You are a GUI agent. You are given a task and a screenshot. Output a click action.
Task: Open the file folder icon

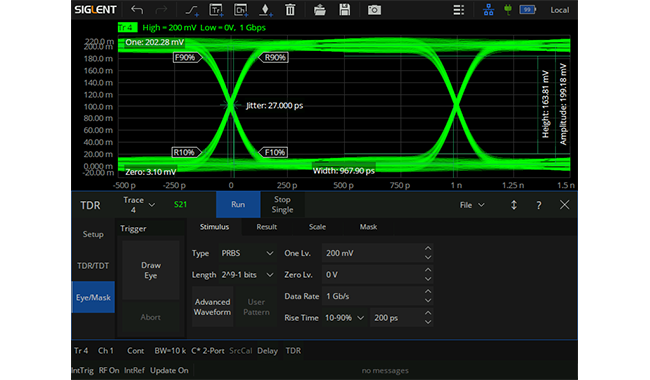[x=319, y=10]
